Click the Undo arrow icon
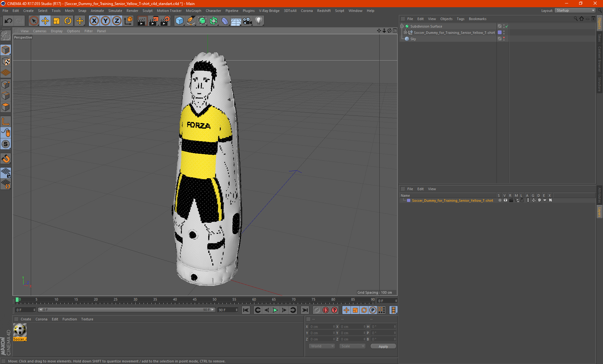Image resolution: width=603 pixels, height=364 pixels. coord(8,21)
